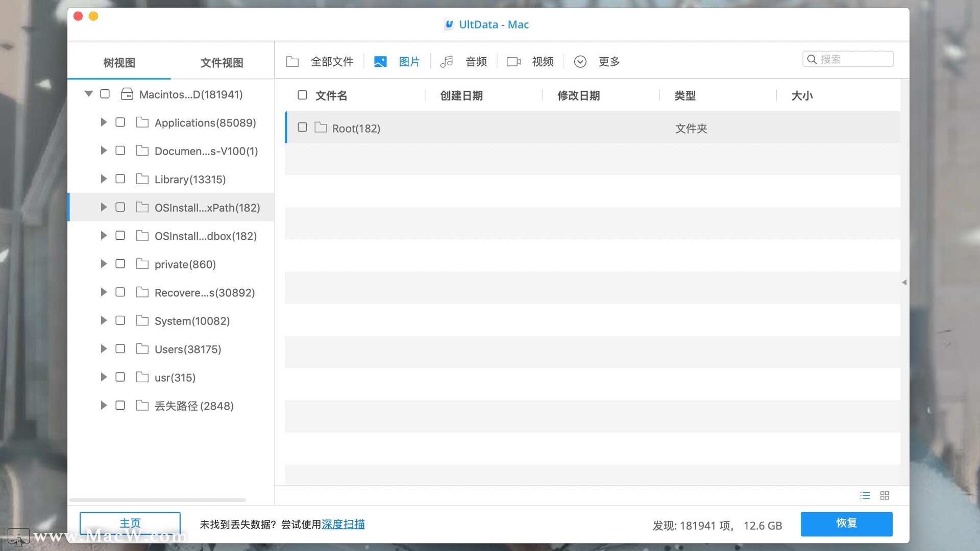Viewport: 980px width, 551px height.
Task: Switch to grid thumbnail view icon
Action: pyautogui.click(x=885, y=495)
